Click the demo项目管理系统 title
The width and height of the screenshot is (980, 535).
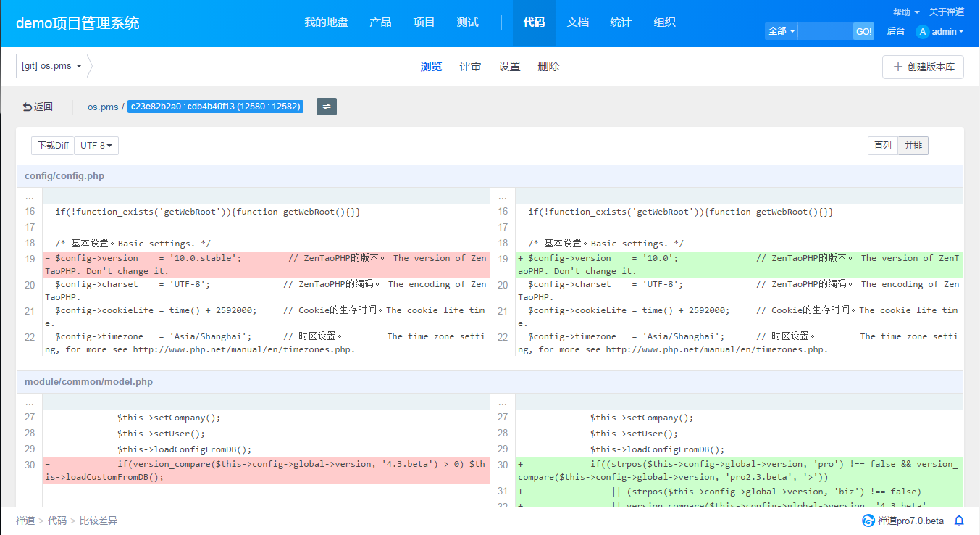point(78,22)
